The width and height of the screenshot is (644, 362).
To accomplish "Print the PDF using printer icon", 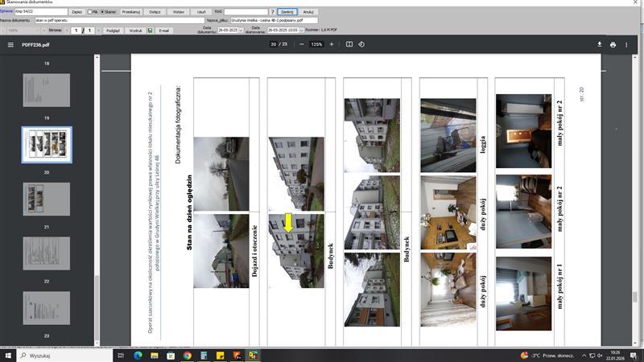I will pos(613,45).
